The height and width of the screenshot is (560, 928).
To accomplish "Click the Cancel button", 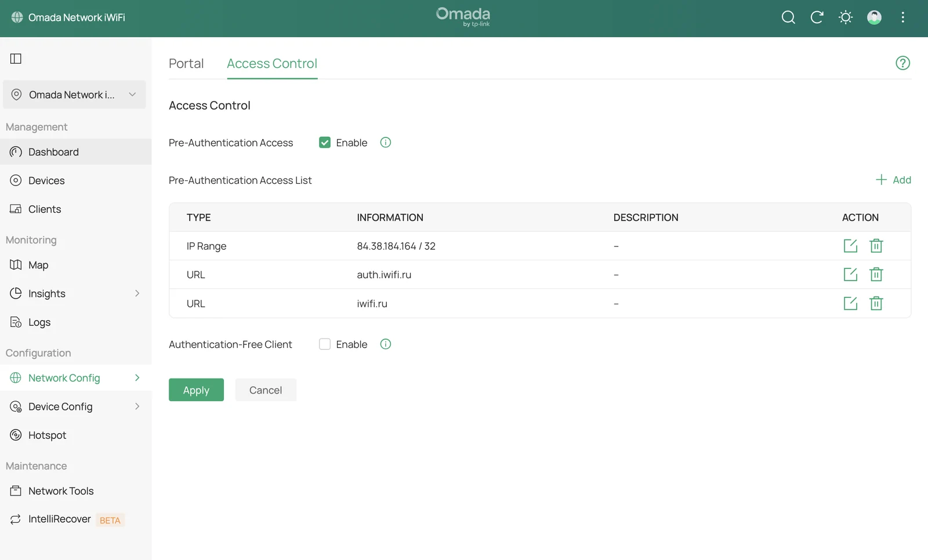I will [x=266, y=390].
